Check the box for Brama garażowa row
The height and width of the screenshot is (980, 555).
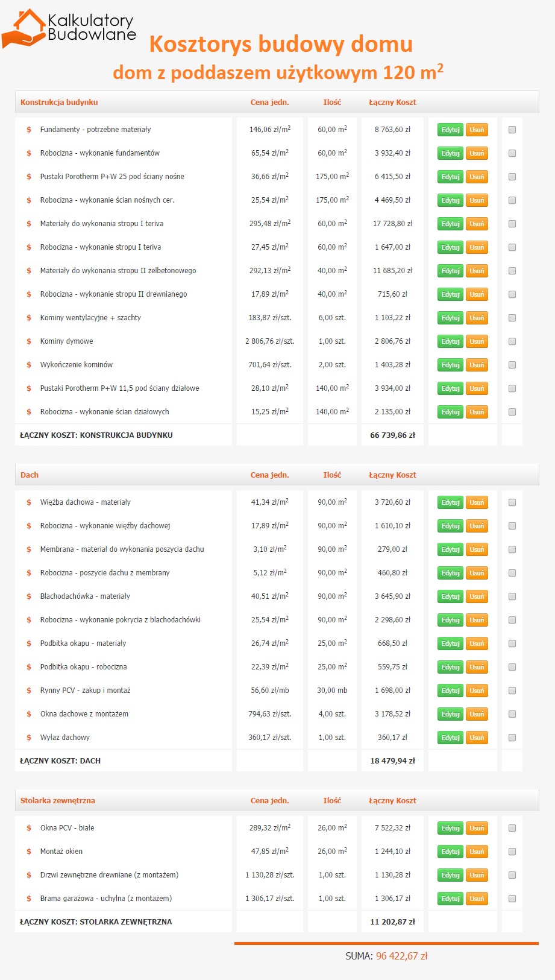(x=512, y=899)
